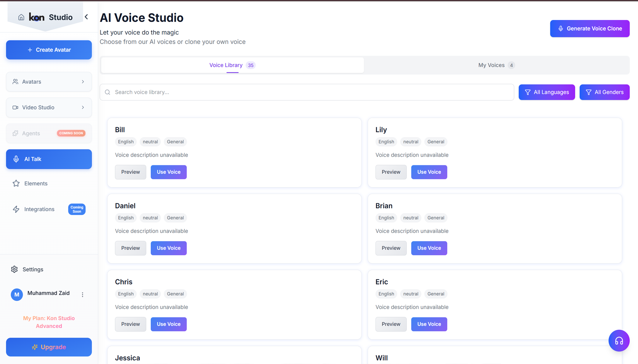The height and width of the screenshot is (364, 638).
Task: Collapse the sidebar with the chevron arrow
Action: [x=87, y=17]
